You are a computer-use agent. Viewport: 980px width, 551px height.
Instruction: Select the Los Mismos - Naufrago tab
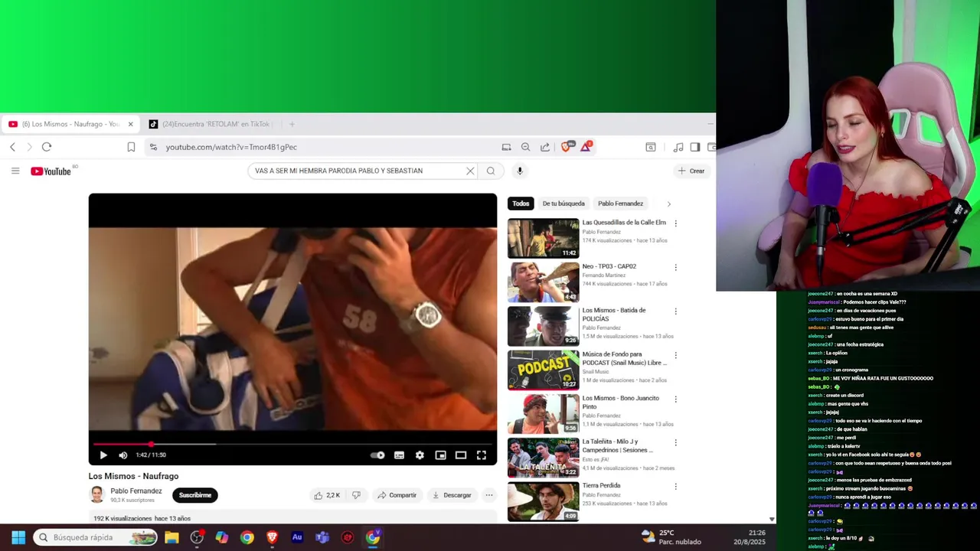pyautogui.click(x=69, y=124)
